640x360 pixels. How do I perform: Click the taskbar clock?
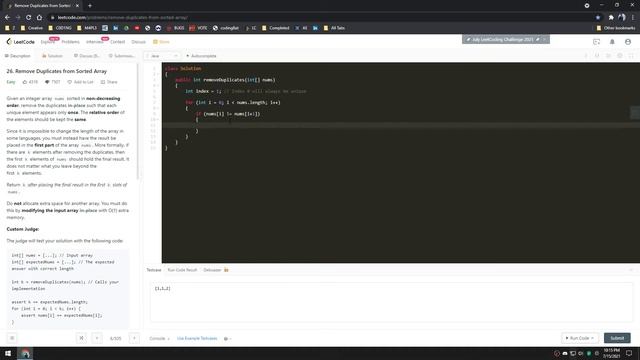pos(611,353)
